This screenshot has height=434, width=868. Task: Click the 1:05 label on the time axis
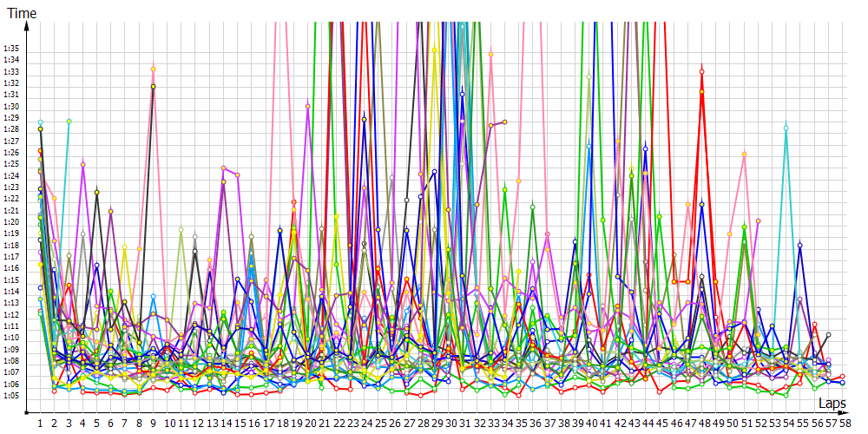click(12, 396)
